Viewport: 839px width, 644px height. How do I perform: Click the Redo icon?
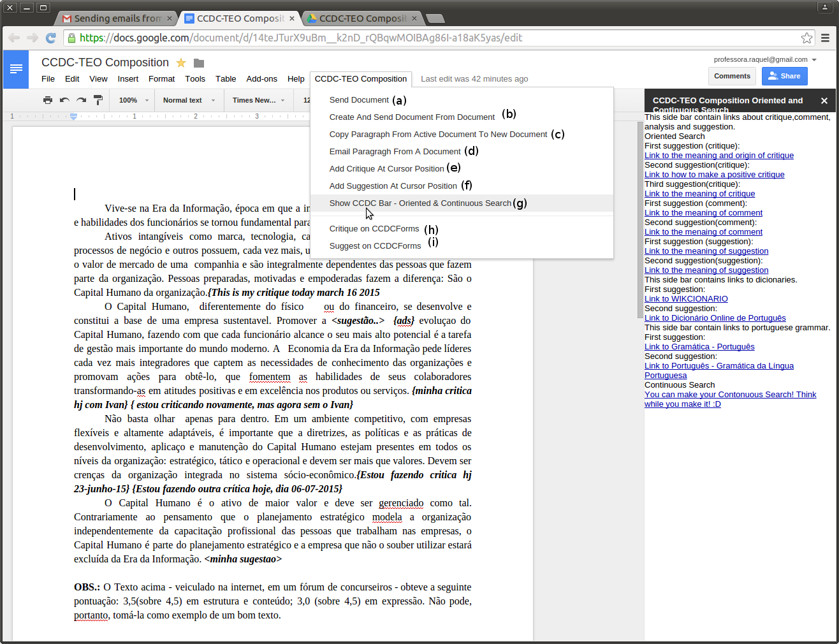tap(82, 100)
